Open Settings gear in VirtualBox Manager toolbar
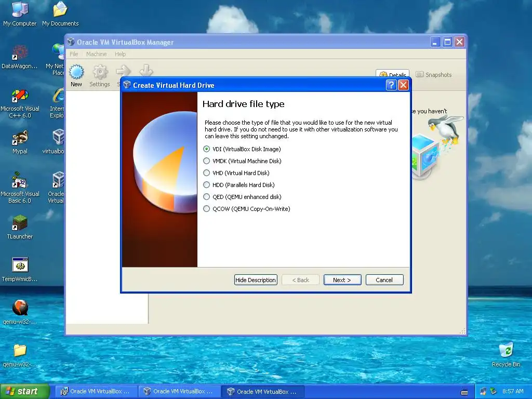Viewport: 532px width, 399px height. (100, 76)
